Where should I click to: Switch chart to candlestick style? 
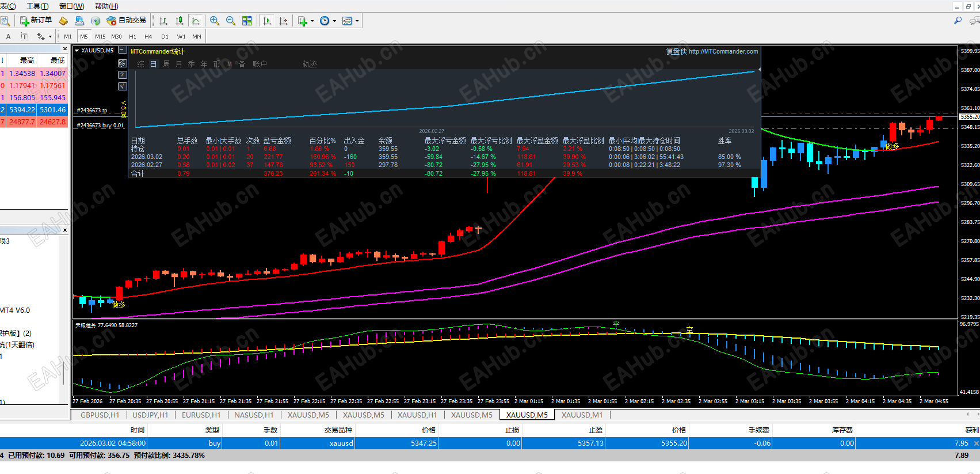(x=180, y=21)
